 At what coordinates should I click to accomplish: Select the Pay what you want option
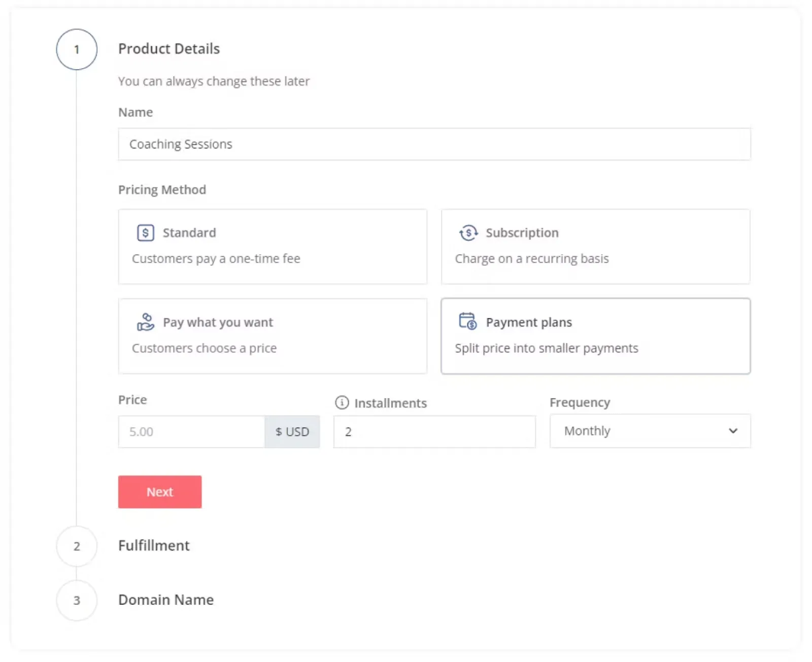[273, 336]
